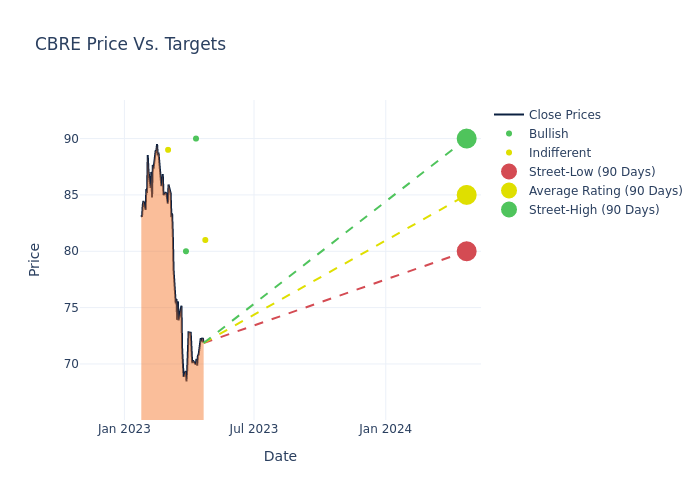The height and width of the screenshot is (500, 700).
Task: Click the yellow Average Rating legend marker
Action: pyautogui.click(x=509, y=191)
